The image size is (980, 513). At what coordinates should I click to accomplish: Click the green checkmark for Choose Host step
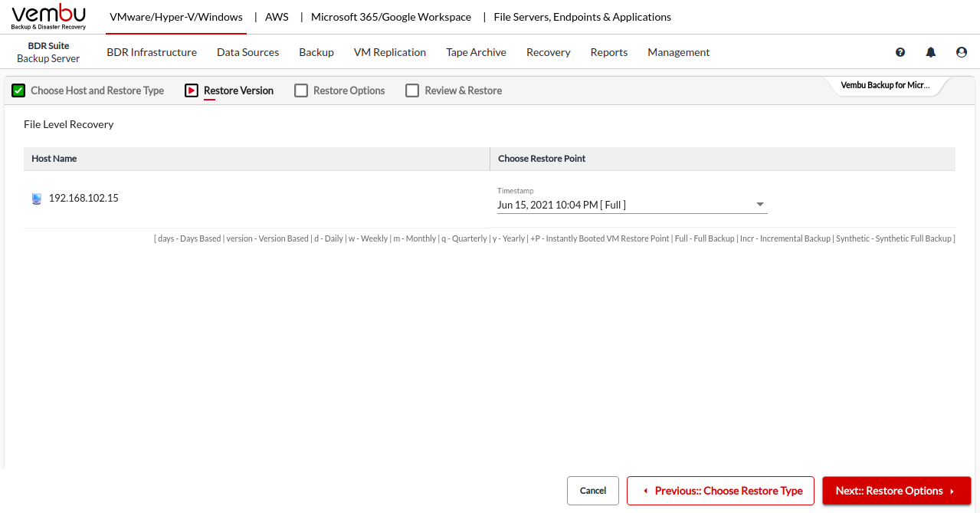(x=18, y=90)
